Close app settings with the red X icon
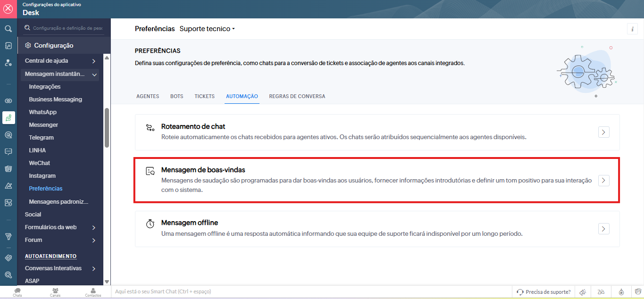This screenshot has height=299, width=644. [x=8, y=9]
